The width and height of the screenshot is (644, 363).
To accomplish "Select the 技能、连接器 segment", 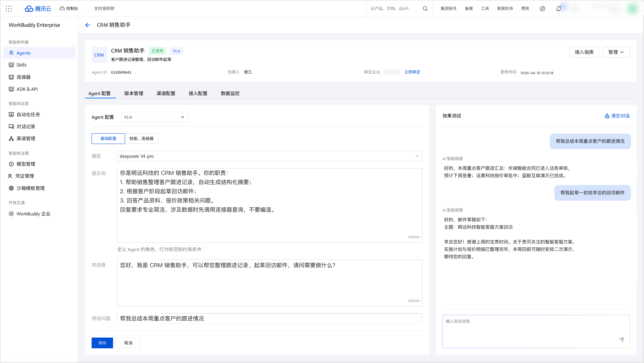I will tap(141, 138).
